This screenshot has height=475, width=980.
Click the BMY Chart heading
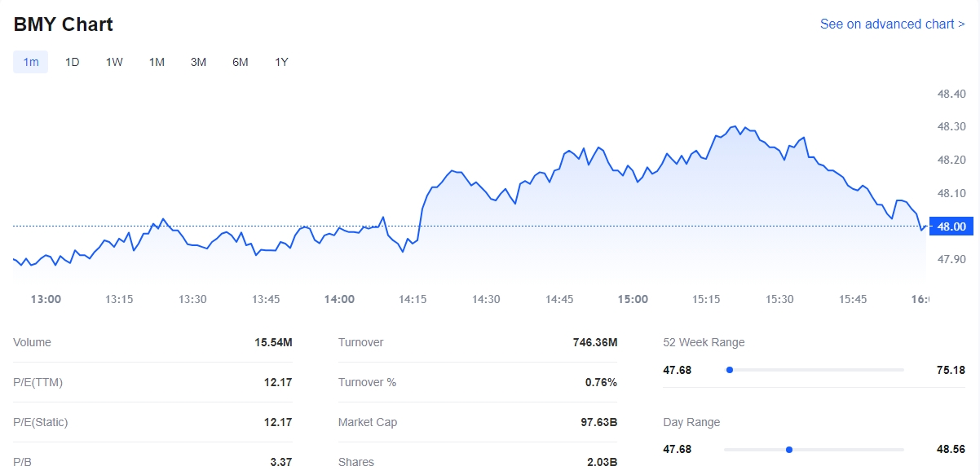pos(64,24)
